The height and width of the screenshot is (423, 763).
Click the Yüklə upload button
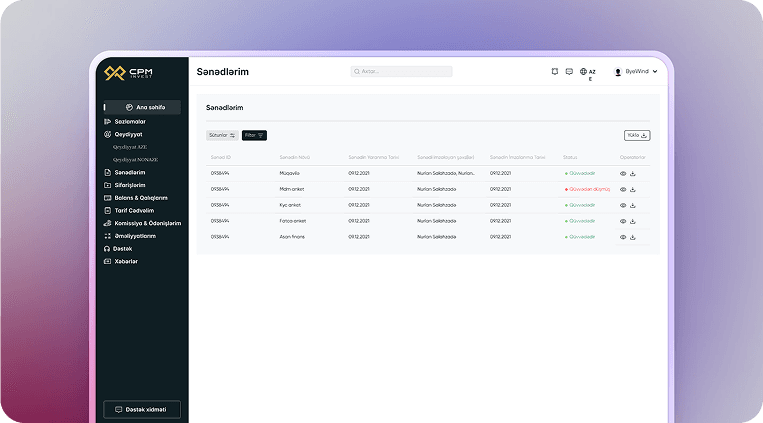(636, 135)
